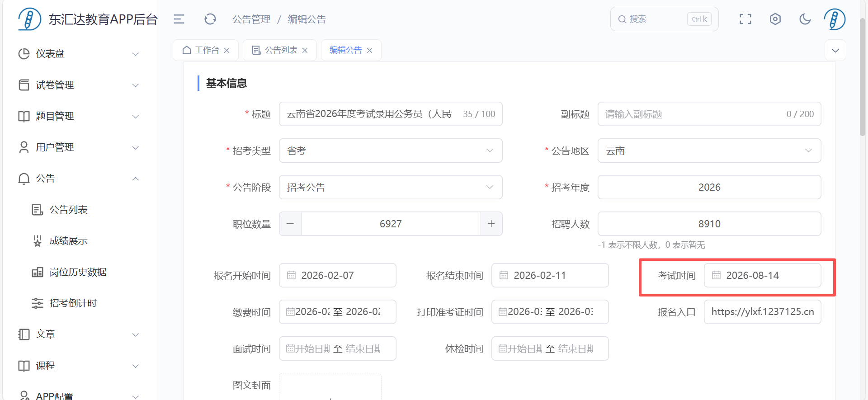Click the 职位数量 value 6927

391,224
